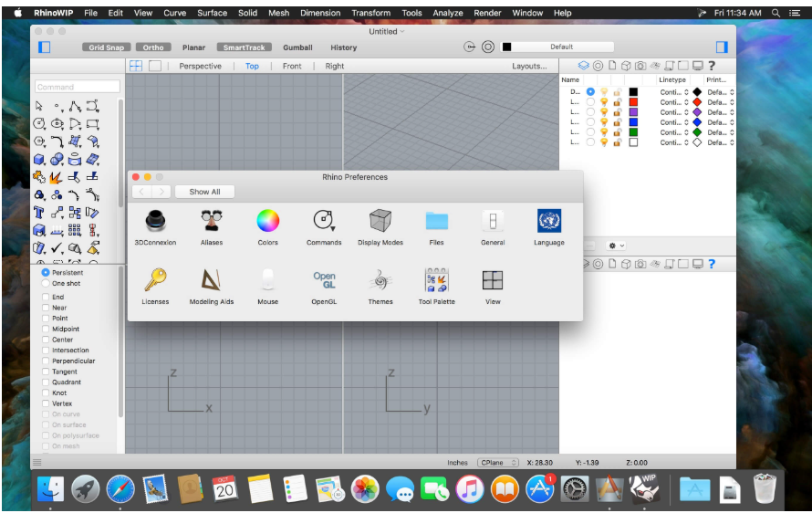Screen dimensions: 812x513
Task: Open Commands preferences pane
Action: pyautogui.click(x=324, y=227)
